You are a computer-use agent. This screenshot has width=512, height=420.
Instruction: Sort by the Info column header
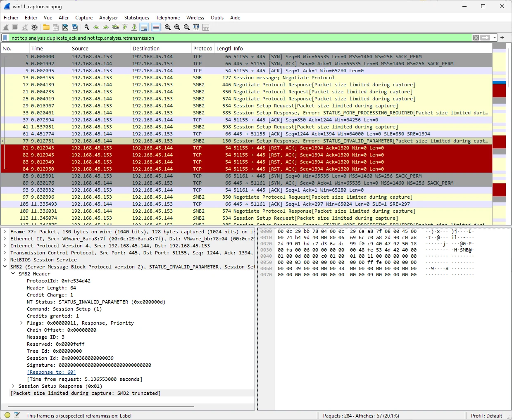point(362,48)
